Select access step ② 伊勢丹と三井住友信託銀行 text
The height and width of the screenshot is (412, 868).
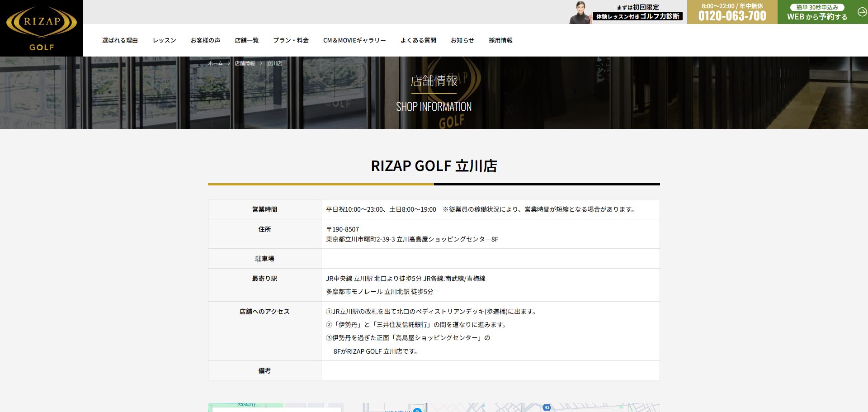point(417,325)
